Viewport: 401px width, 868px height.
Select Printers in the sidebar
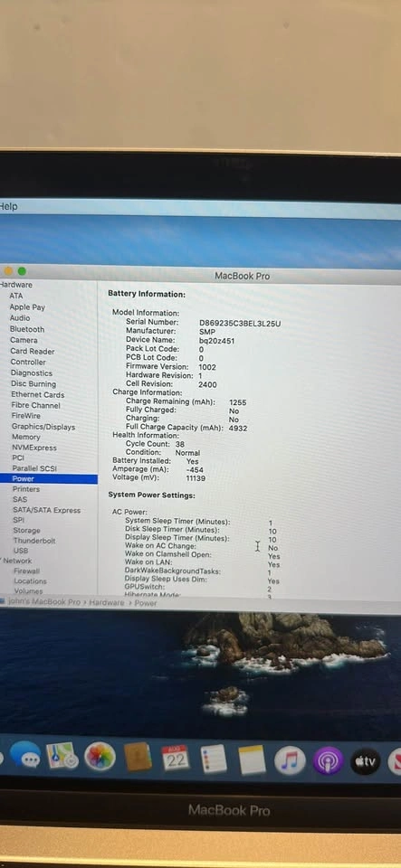[x=26, y=489]
